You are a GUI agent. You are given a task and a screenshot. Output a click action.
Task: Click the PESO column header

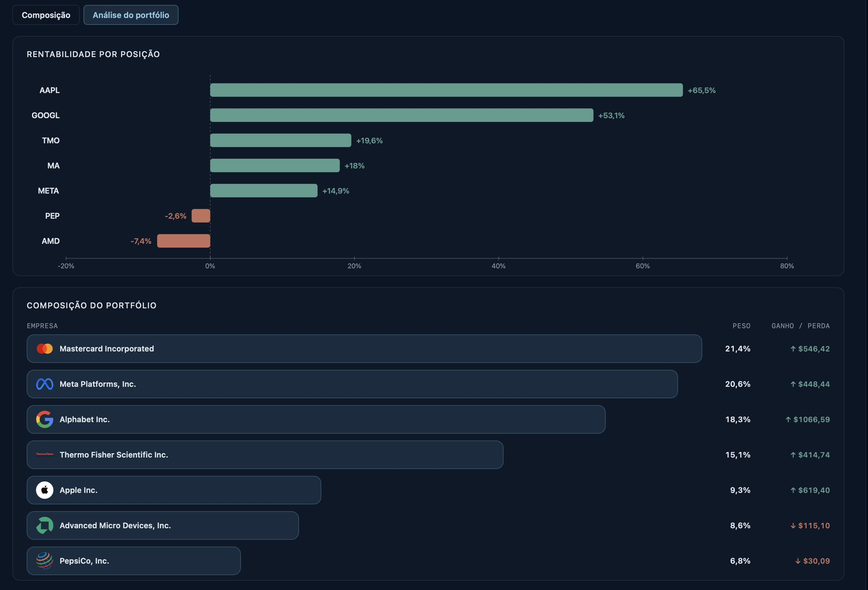click(741, 326)
